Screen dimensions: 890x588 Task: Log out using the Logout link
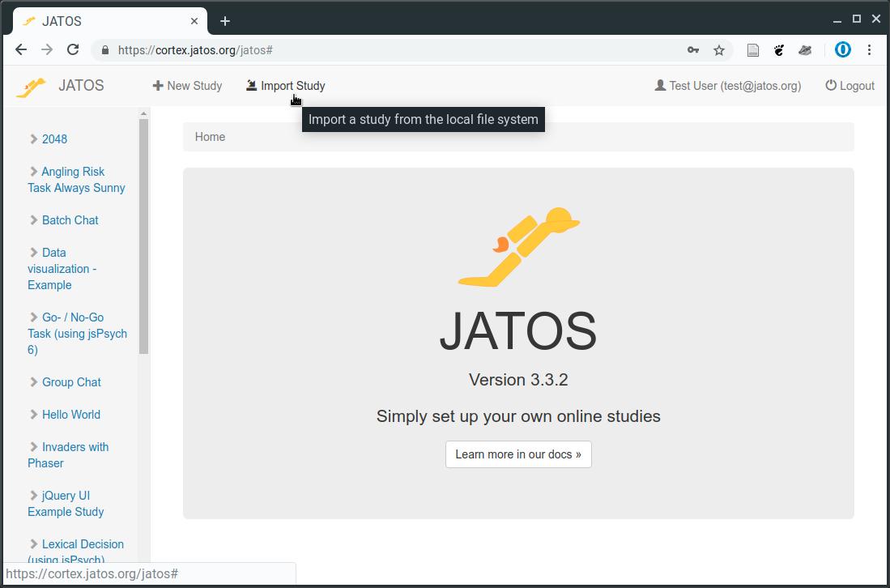pyautogui.click(x=850, y=86)
